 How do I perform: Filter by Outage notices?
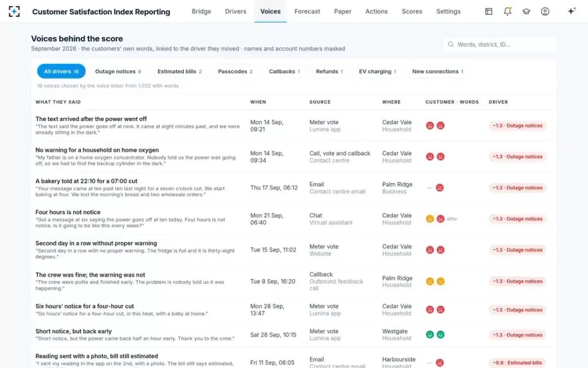click(118, 71)
